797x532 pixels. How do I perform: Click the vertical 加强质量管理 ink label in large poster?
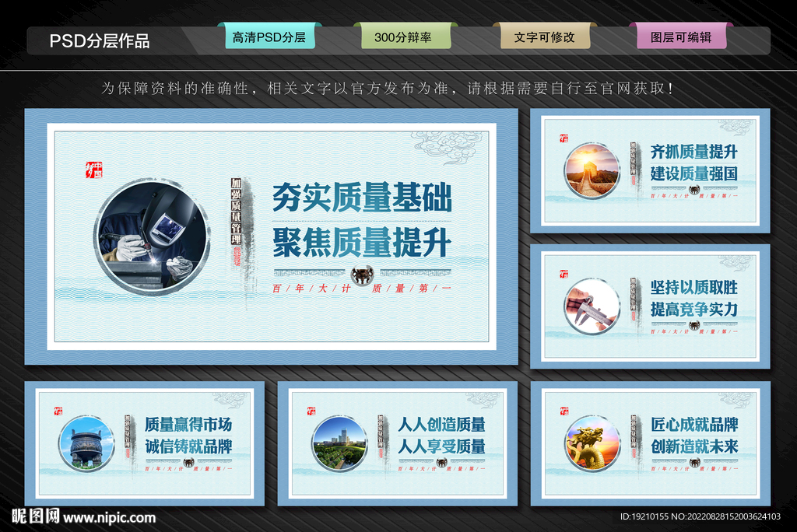(x=237, y=212)
